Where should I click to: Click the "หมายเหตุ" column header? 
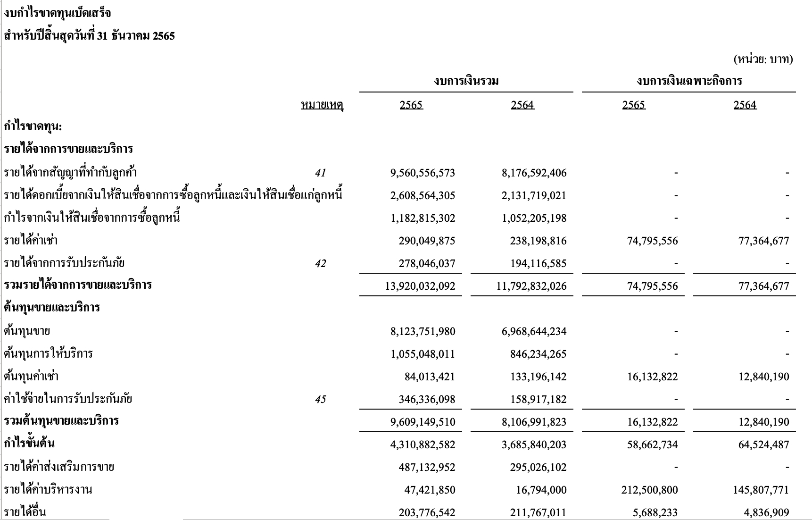tap(323, 105)
